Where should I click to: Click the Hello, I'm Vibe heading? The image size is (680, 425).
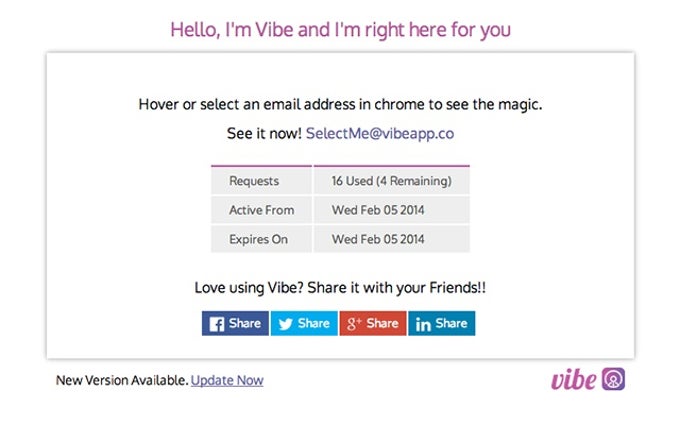click(340, 30)
